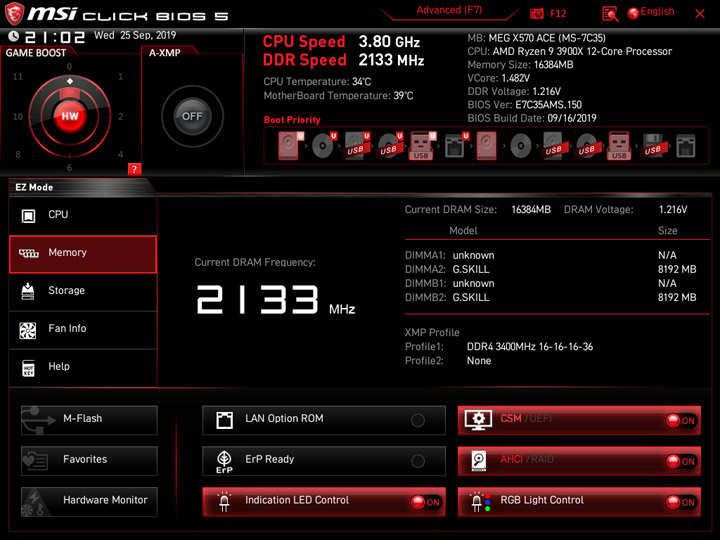Select the UEFI USB key boot icon
The height and width of the screenshot is (540, 720).
point(422,146)
